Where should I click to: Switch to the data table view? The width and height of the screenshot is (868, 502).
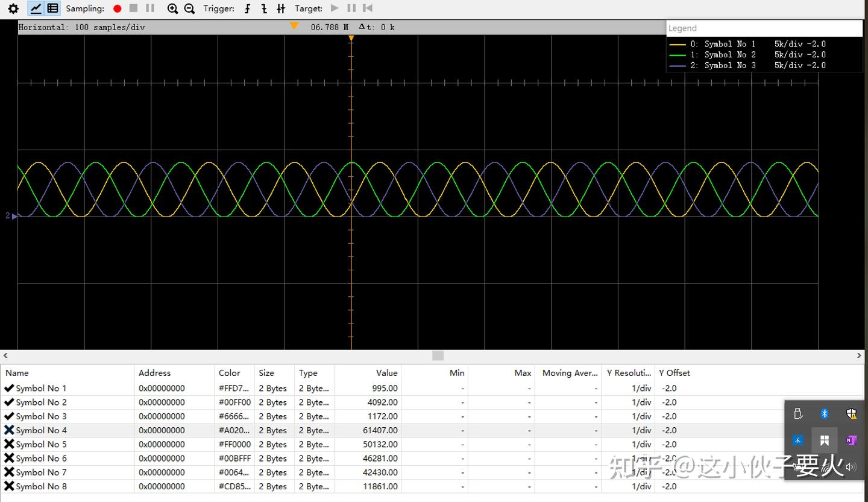(x=53, y=8)
